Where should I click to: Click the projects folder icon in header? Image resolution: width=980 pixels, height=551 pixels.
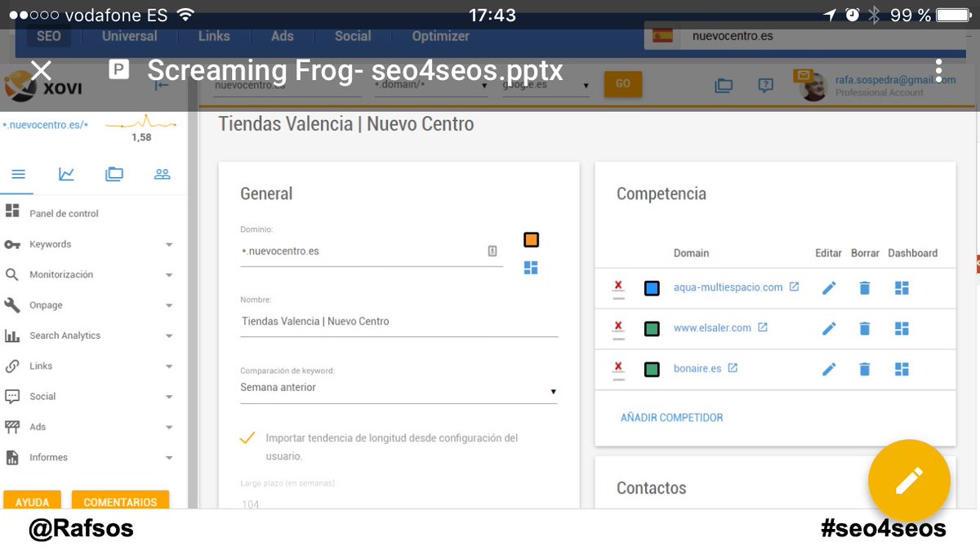tap(724, 85)
